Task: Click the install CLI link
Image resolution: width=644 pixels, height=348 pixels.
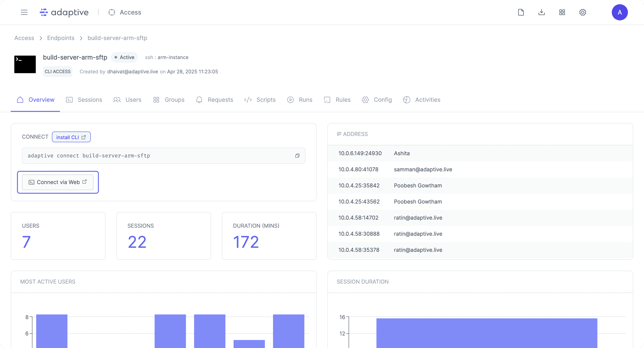Action: point(71,137)
